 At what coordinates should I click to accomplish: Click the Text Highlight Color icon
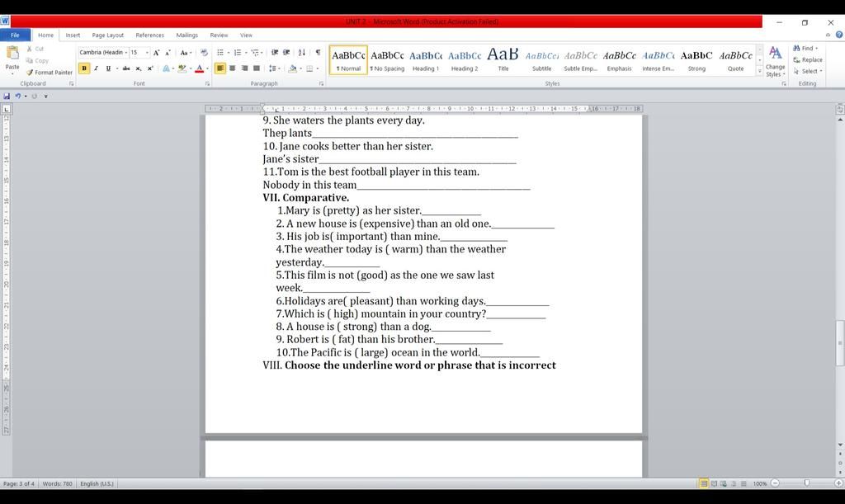point(182,68)
